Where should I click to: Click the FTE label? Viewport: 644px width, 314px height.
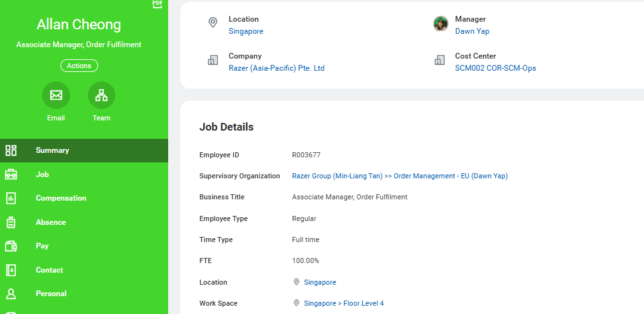click(x=205, y=260)
